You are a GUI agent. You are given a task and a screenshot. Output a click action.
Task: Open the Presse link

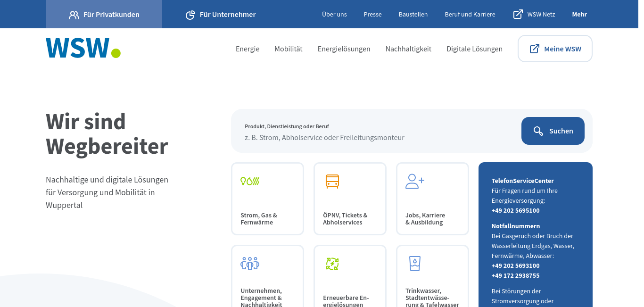point(372,15)
